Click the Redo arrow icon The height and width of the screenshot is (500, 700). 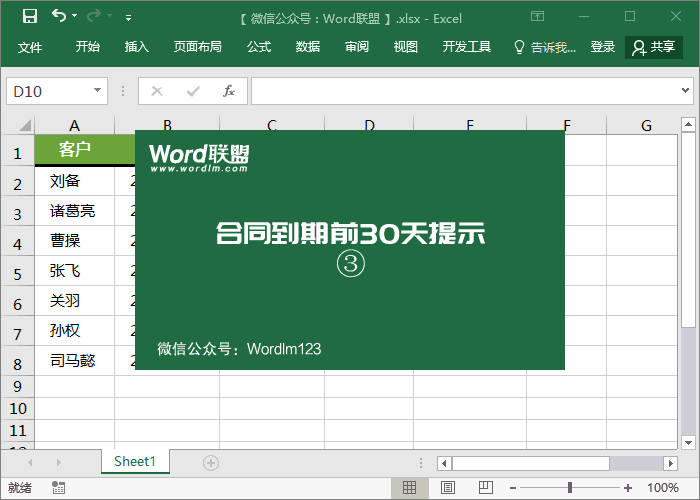(94, 16)
